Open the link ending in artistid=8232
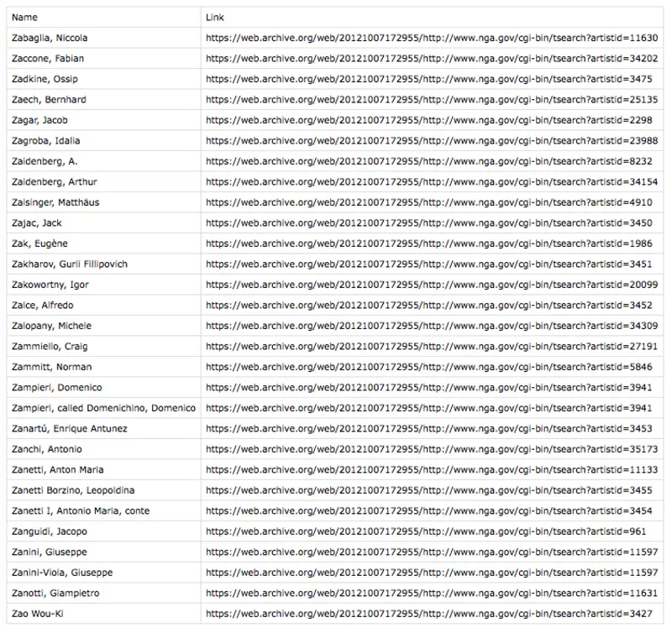Viewport: 672px width, 633px height. click(429, 161)
